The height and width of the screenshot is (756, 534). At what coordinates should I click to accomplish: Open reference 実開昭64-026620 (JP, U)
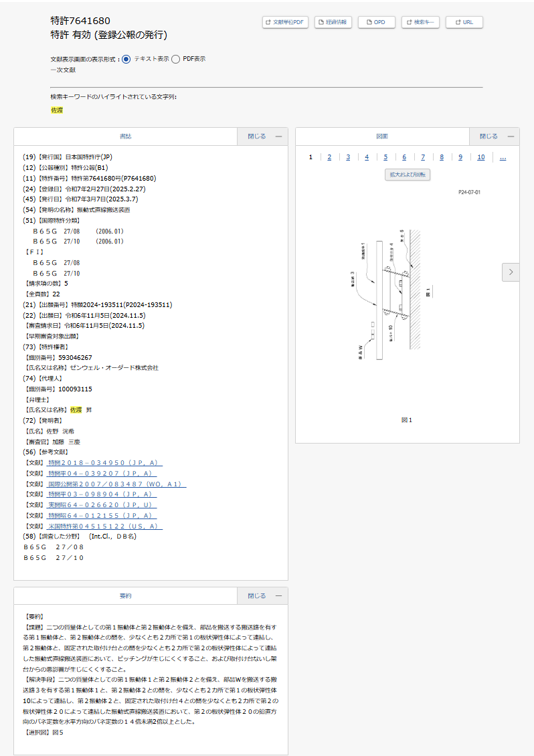pos(102,505)
